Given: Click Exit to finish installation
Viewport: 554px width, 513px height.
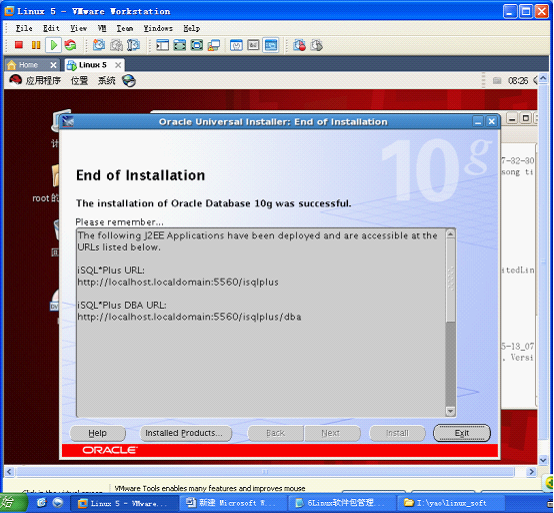Looking at the screenshot, I should [462, 434].
